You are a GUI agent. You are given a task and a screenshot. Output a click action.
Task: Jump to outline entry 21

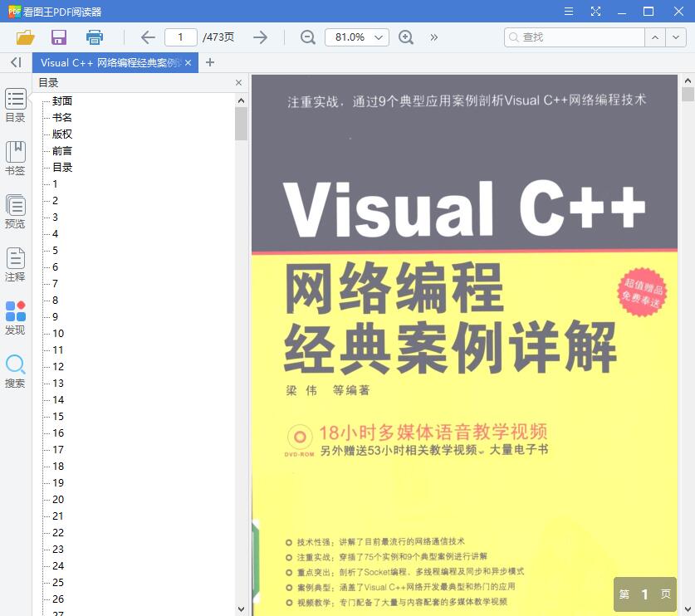tap(58, 516)
